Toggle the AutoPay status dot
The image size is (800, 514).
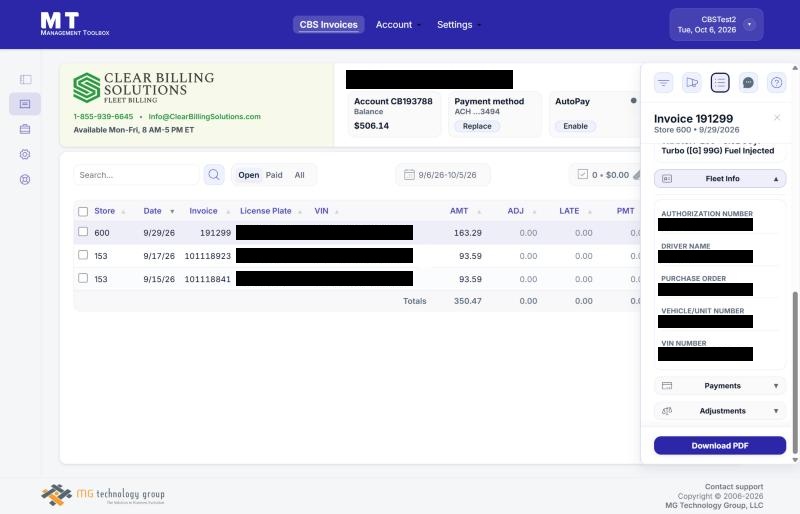pos(634,101)
